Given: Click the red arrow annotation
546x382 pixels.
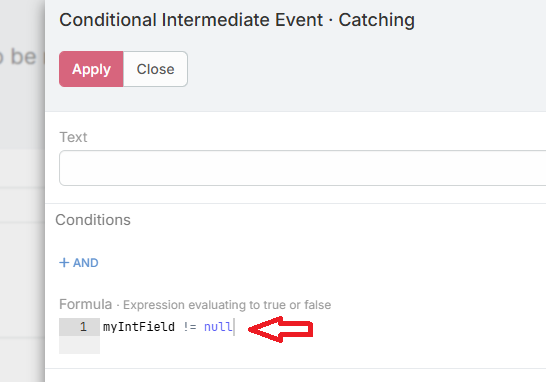Looking at the screenshot, I should tap(280, 329).
